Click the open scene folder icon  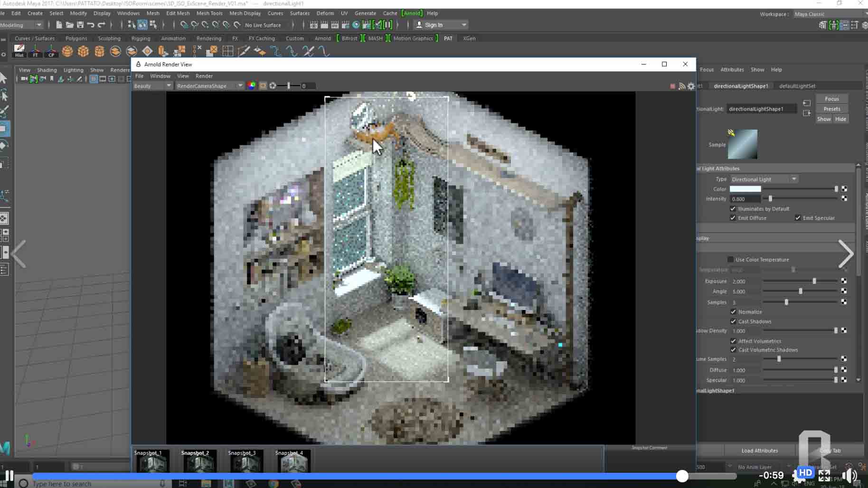[69, 25]
